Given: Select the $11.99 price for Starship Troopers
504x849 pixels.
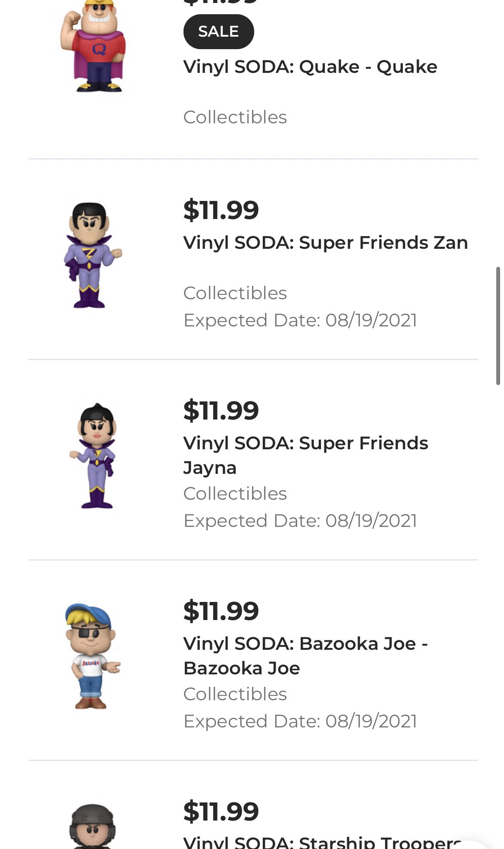Looking at the screenshot, I should [x=221, y=811].
